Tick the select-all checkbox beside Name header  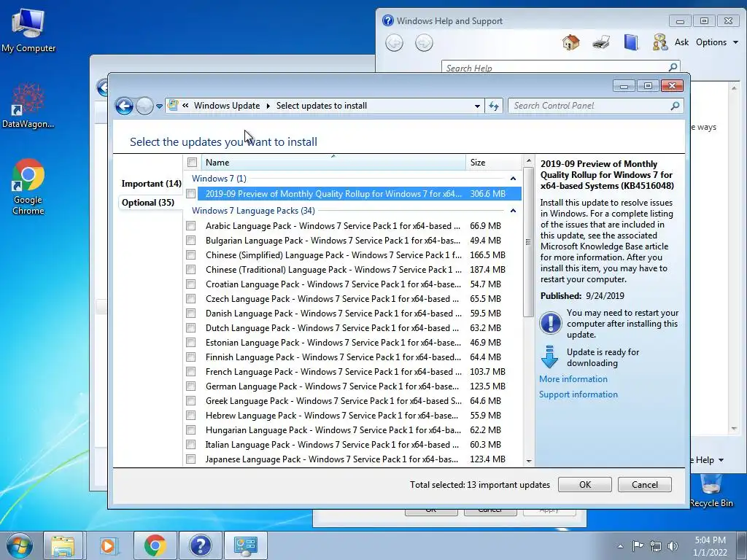click(x=192, y=163)
